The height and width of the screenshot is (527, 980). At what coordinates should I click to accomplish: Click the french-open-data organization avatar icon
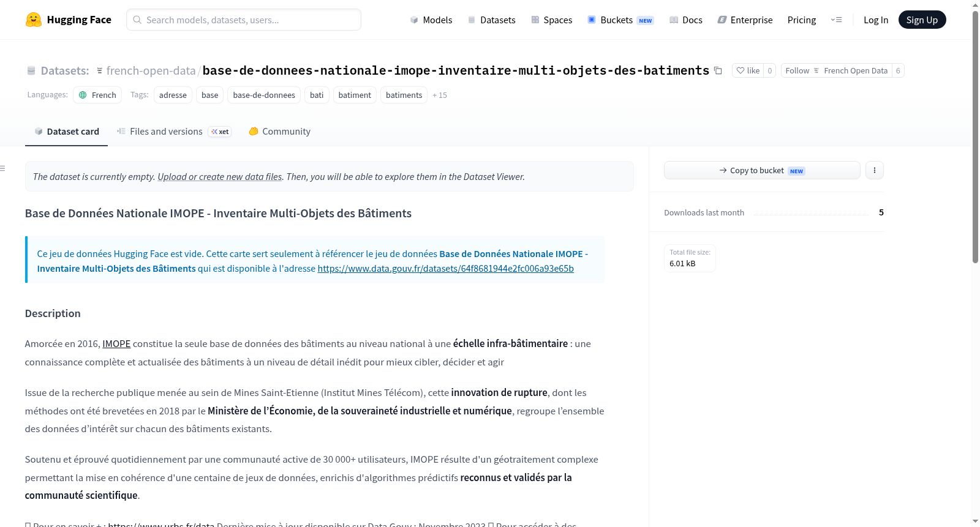[x=100, y=71]
